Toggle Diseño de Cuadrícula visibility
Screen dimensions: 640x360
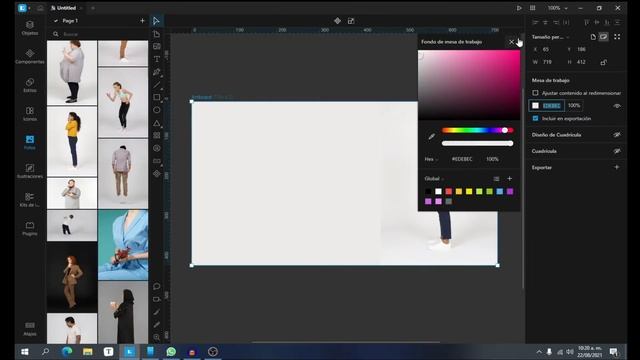tap(617, 135)
